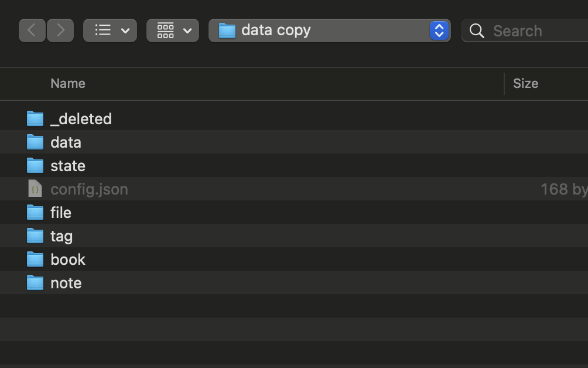
Task: Click the 'note' folder name
Action: [66, 283]
